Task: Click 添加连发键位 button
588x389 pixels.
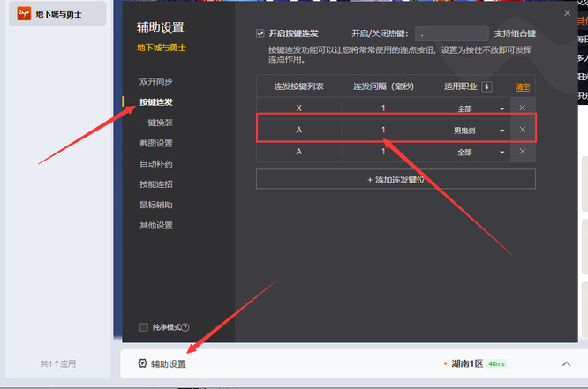Action: click(x=396, y=179)
